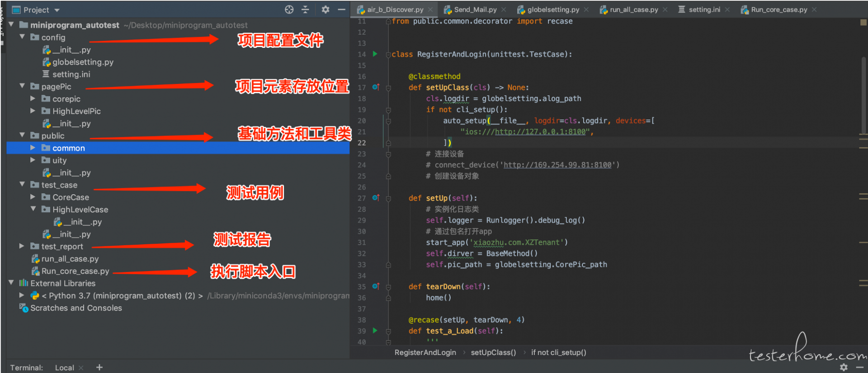The width and height of the screenshot is (868, 373).
Task: Expand the common folder
Action: point(33,147)
